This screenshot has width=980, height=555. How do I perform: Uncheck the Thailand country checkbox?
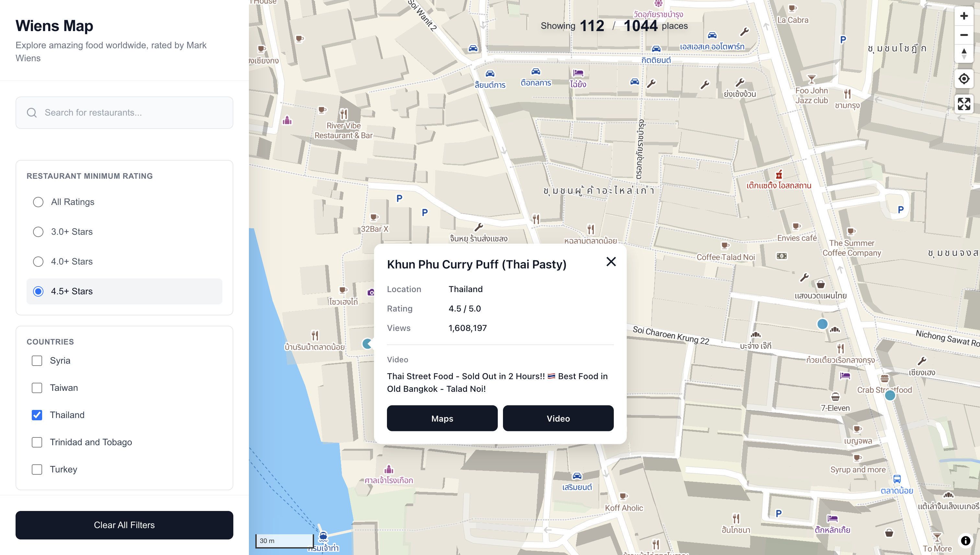tap(37, 415)
